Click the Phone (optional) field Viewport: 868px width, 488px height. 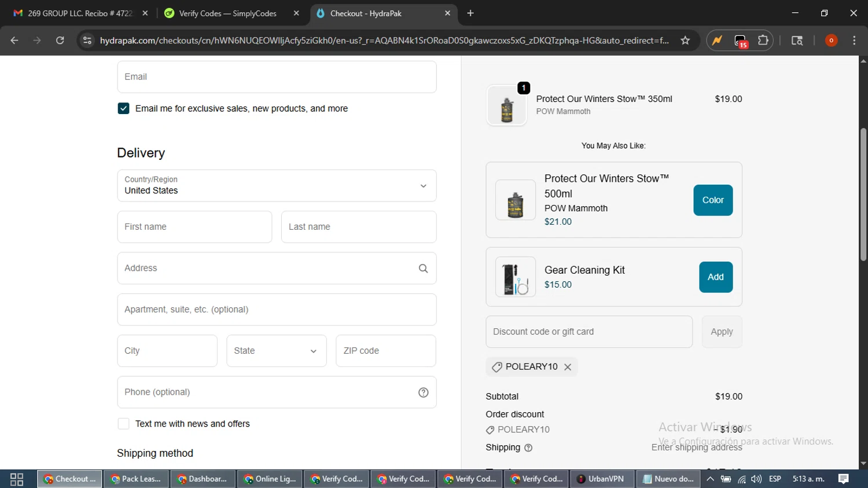click(x=277, y=392)
